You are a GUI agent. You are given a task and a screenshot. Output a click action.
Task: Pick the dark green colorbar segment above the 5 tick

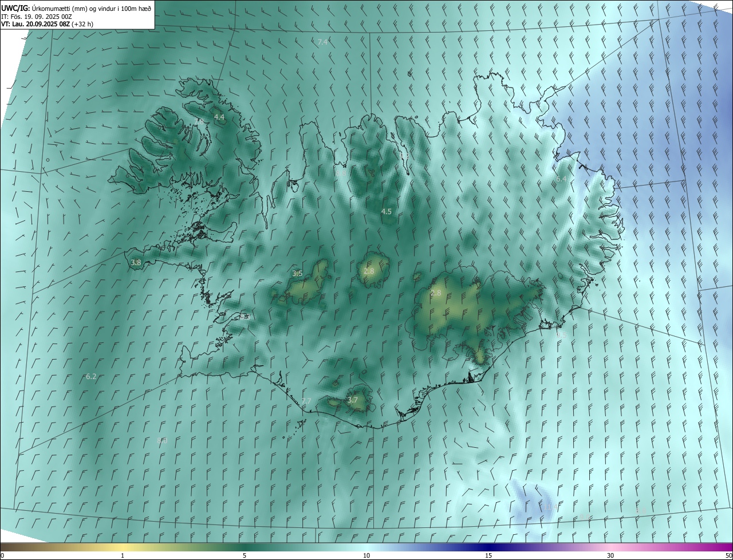coord(245,547)
